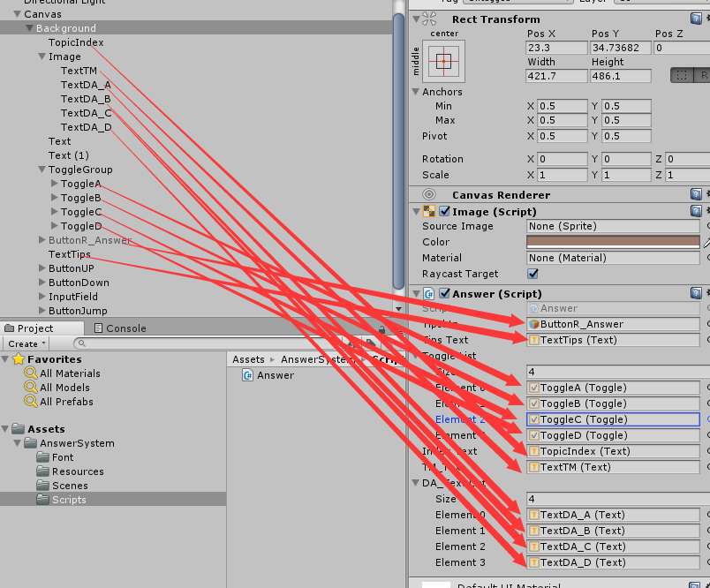Click the Rect Transform component icon

[x=429, y=19]
